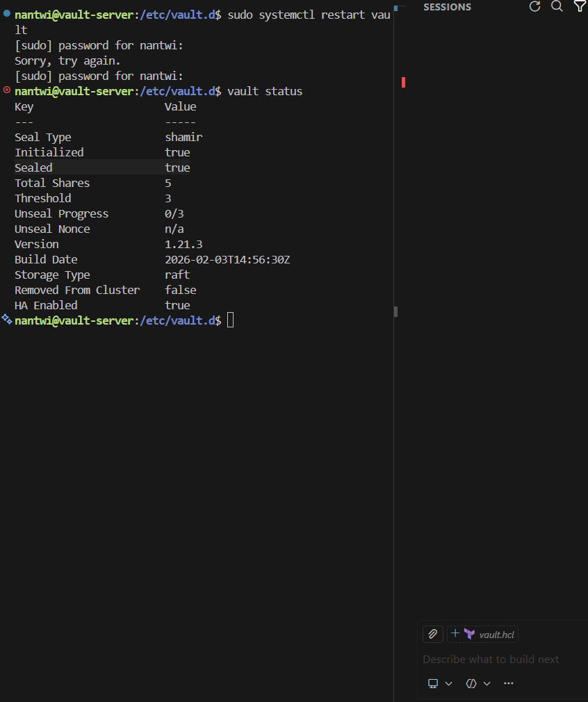Focus the 'Describe what to build next' field
Viewport: 588px width, 702px height.
pos(491,659)
